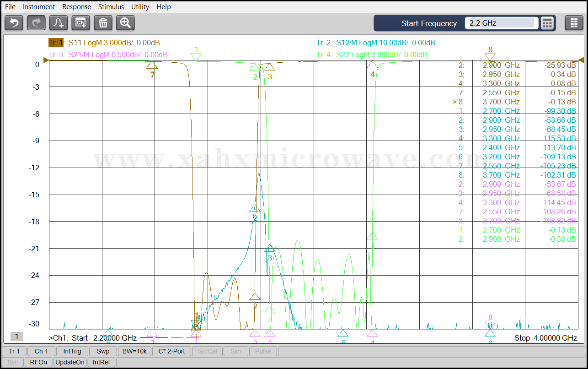Click marker readout 6: 3.200 GHz -109.13 dB
Viewport: 588px width, 369px height.
pos(517,157)
